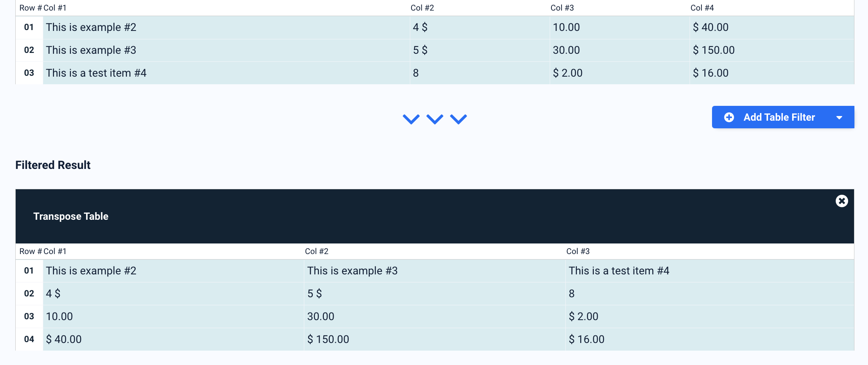Open the Add Table Filter dropdown arrow
Image resolution: width=868 pixels, height=365 pixels.
[839, 118]
